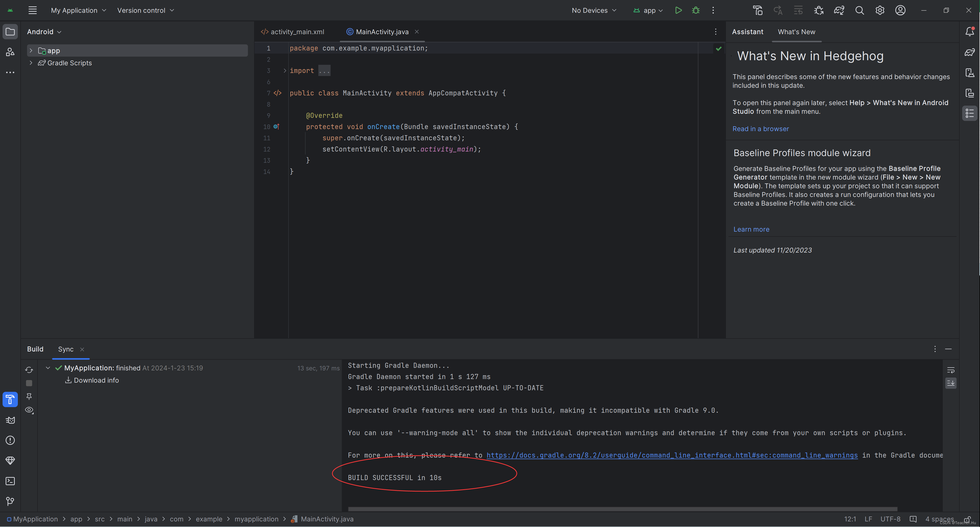
Task: Expand the Gradle Scripts node
Action: click(31, 63)
